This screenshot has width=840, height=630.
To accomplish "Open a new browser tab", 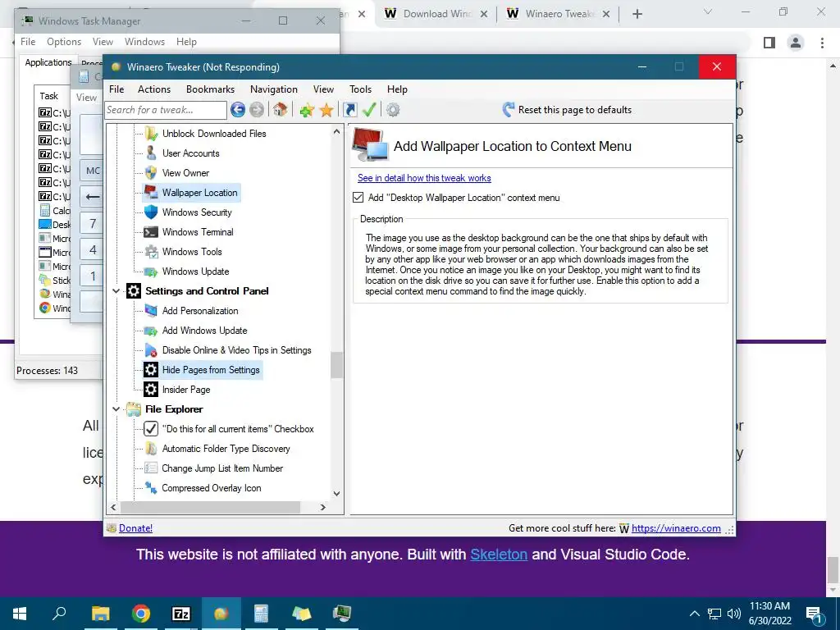I will click(x=637, y=14).
